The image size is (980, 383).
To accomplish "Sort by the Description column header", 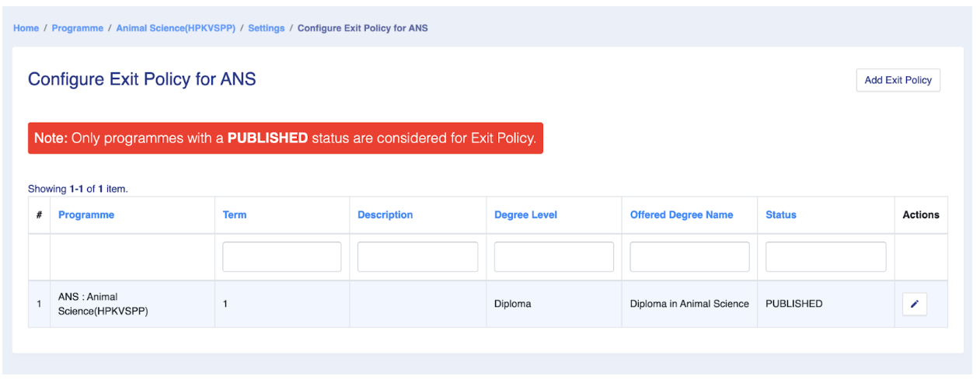I will (385, 215).
